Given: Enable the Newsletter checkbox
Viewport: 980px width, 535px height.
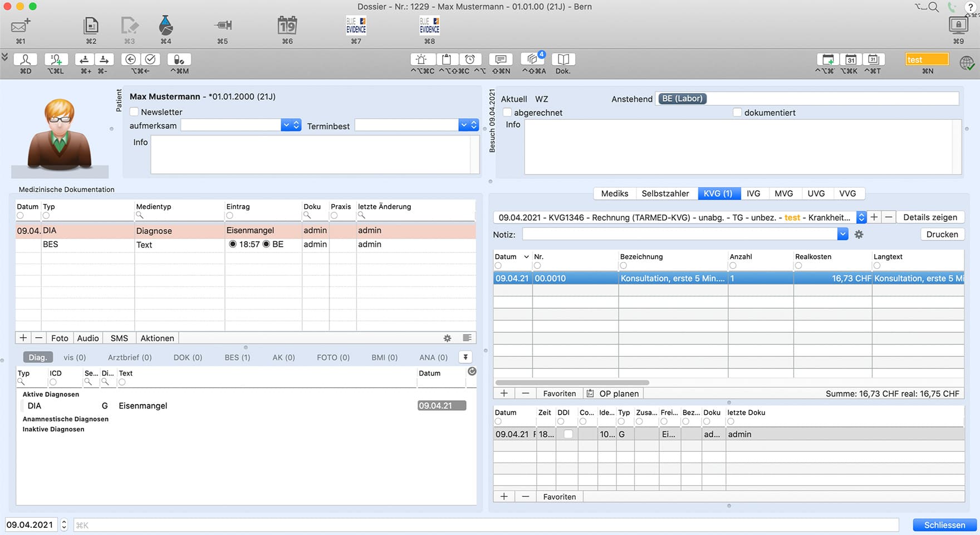Looking at the screenshot, I should 134,111.
